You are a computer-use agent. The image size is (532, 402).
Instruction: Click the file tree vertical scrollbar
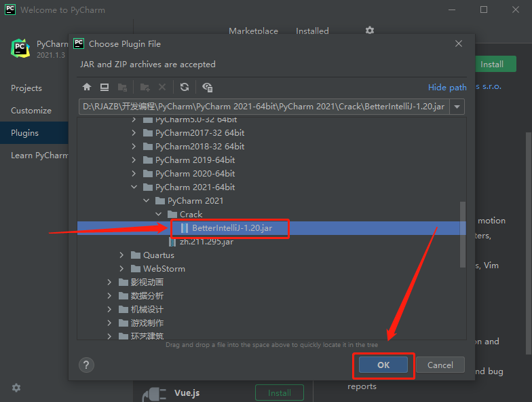tap(463, 234)
